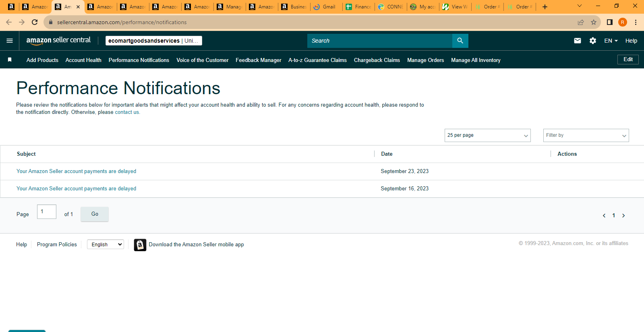Click the Go button for pagination
The image size is (644, 332).
coord(95,214)
